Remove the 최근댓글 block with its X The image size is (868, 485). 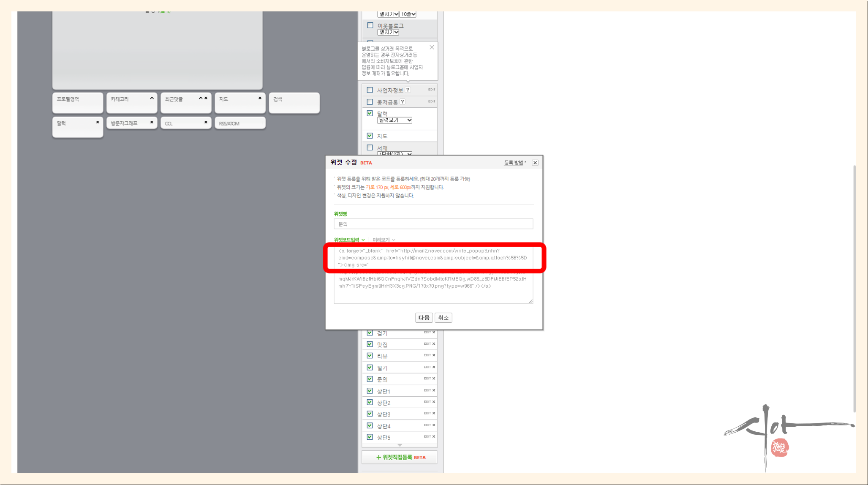point(206,98)
